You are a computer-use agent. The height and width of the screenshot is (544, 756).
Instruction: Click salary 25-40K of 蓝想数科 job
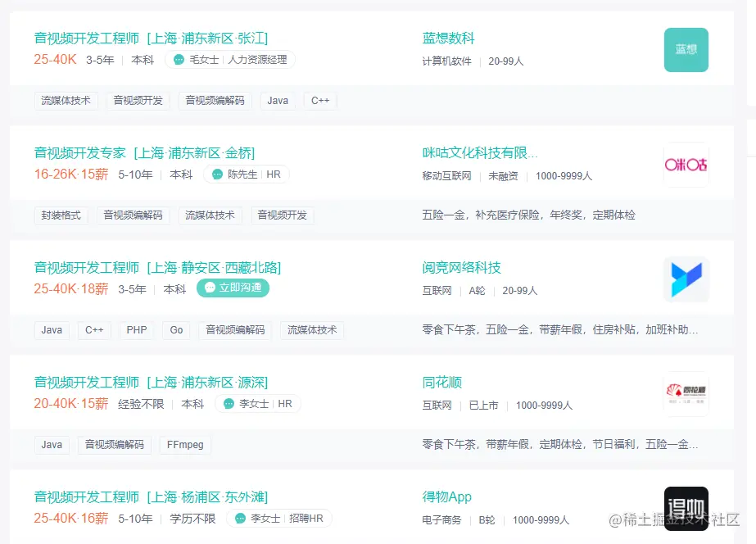[55, 59]
